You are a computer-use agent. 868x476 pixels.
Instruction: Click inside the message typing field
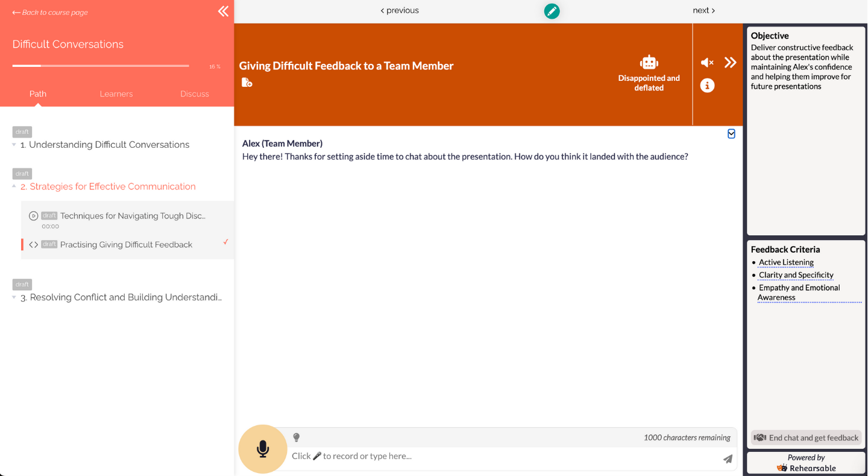click(x=422, y=456)
